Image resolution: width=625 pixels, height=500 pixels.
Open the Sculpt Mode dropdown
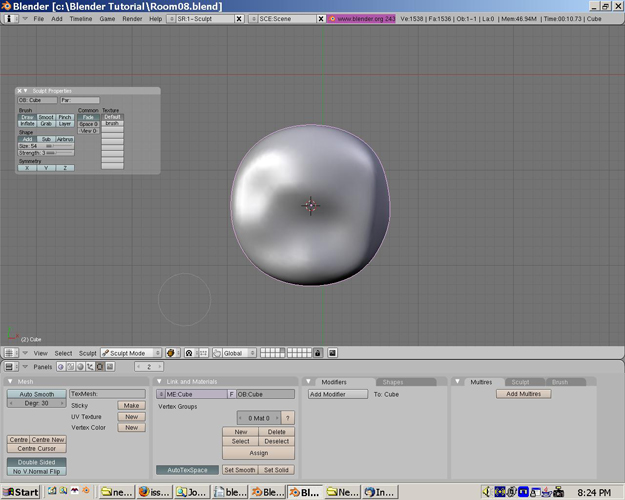pyautogui.click(x=130, y=353)
